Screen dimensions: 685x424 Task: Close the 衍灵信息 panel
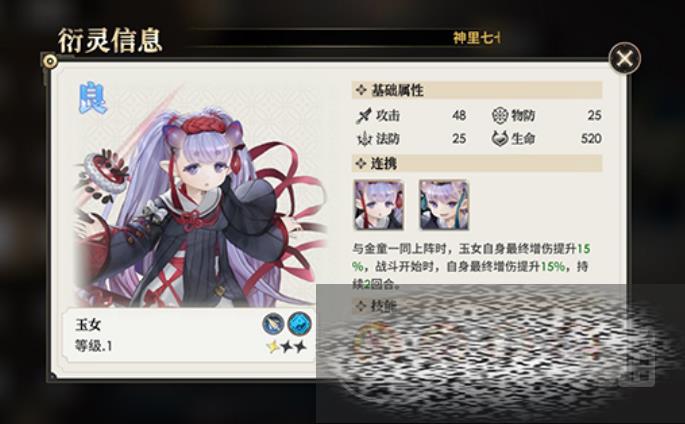coord(625,58)
